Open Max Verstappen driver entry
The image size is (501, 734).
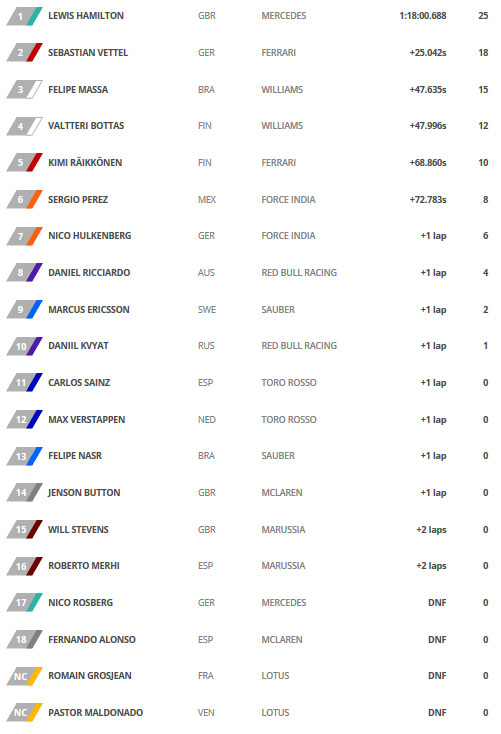(86, 419)
